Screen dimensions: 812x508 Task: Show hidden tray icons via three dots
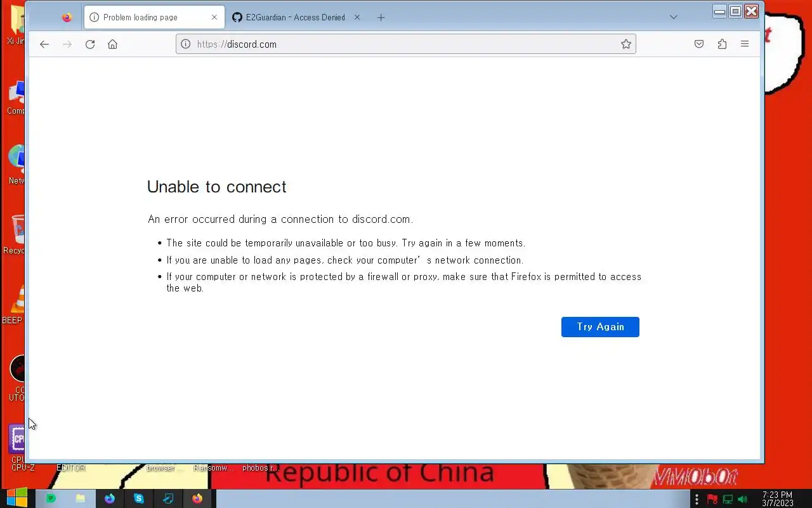click(x=697, y=499)
